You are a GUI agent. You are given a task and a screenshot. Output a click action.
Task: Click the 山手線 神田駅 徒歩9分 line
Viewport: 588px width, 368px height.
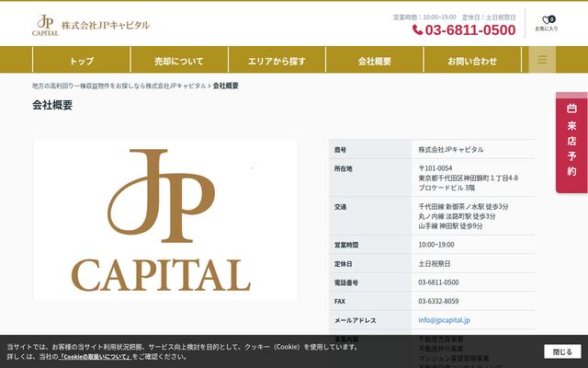450,226
